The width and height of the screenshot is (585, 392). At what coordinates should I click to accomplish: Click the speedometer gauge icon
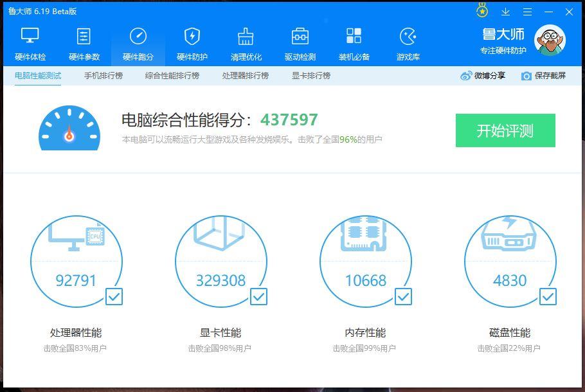coord(69,128)
